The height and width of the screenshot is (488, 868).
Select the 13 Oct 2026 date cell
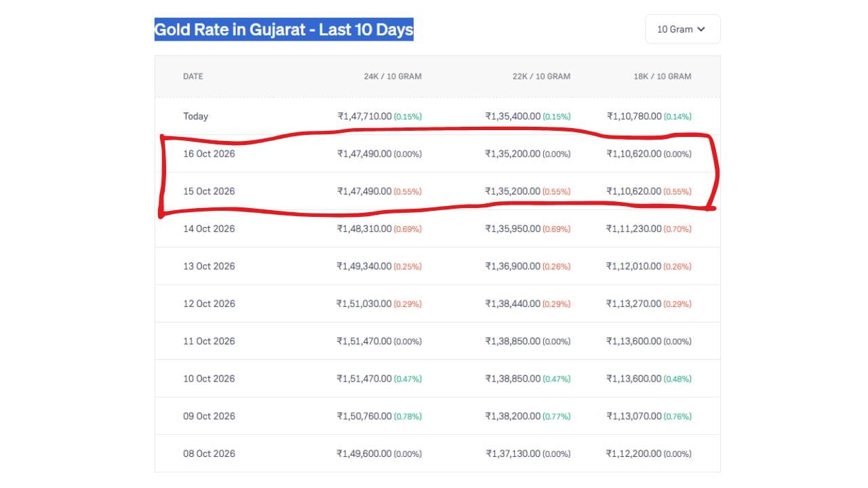[209, 266]
